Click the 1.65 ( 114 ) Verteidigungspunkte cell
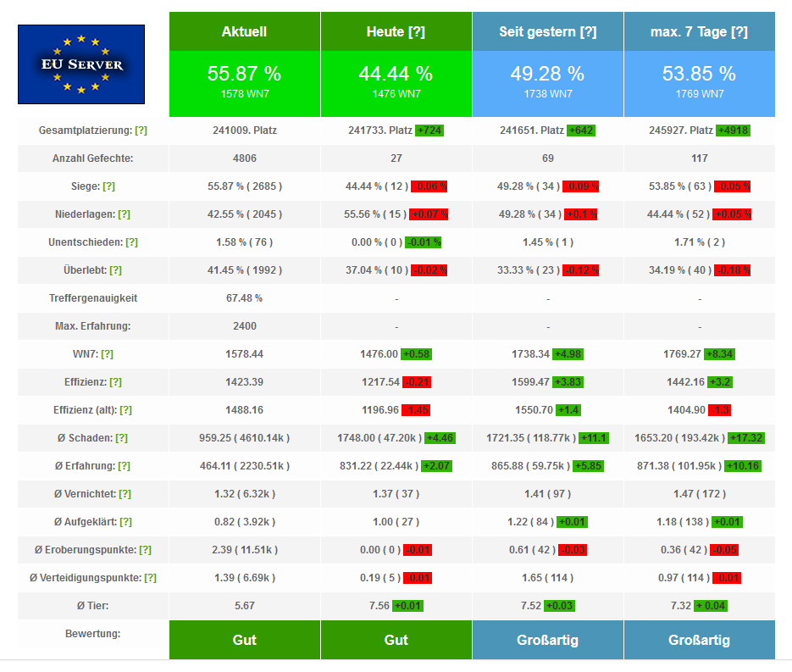 548,578
